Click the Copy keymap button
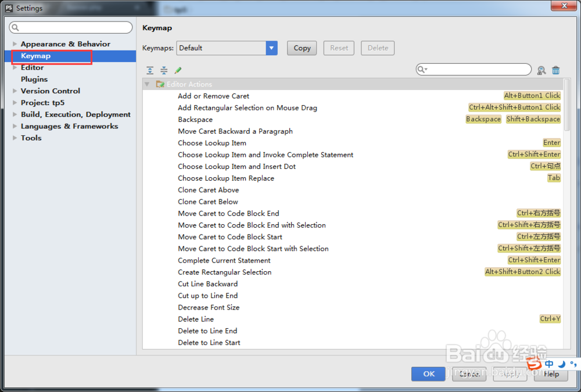581x392 pixels. tap(302, 48)
